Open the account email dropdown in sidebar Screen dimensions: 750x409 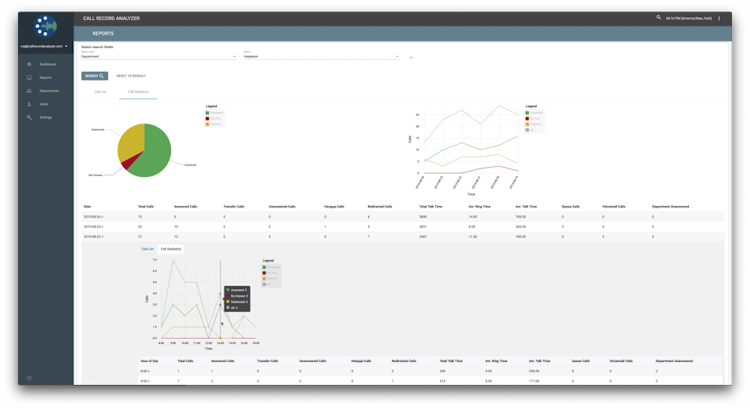(44, 46)
